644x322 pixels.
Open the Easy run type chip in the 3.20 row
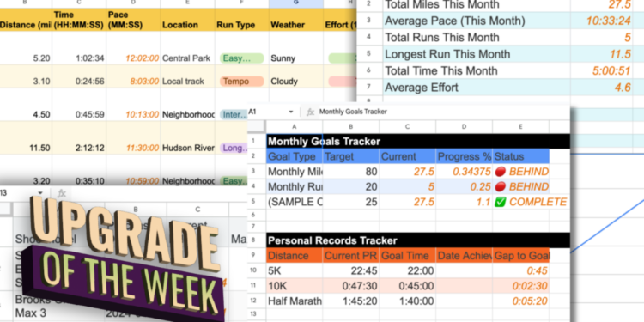click(x=234, y=180)
